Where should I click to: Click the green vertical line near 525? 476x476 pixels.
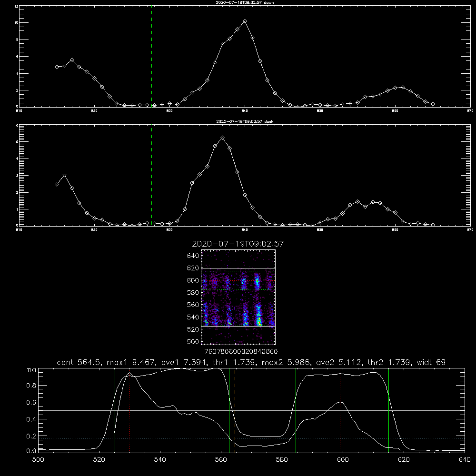(x=115, y=410)
